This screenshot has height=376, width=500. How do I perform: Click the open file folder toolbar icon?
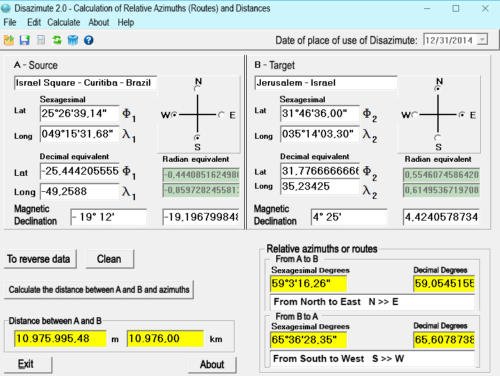point(9,40)
